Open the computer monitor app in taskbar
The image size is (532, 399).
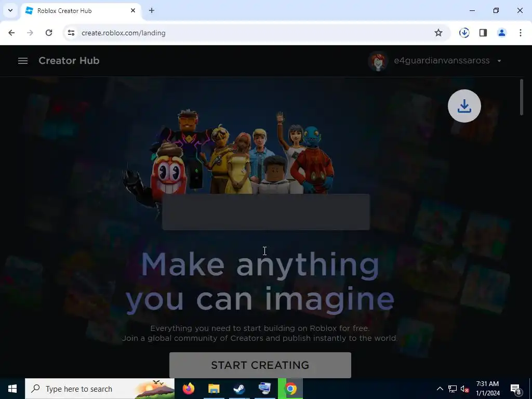point(264,389)
